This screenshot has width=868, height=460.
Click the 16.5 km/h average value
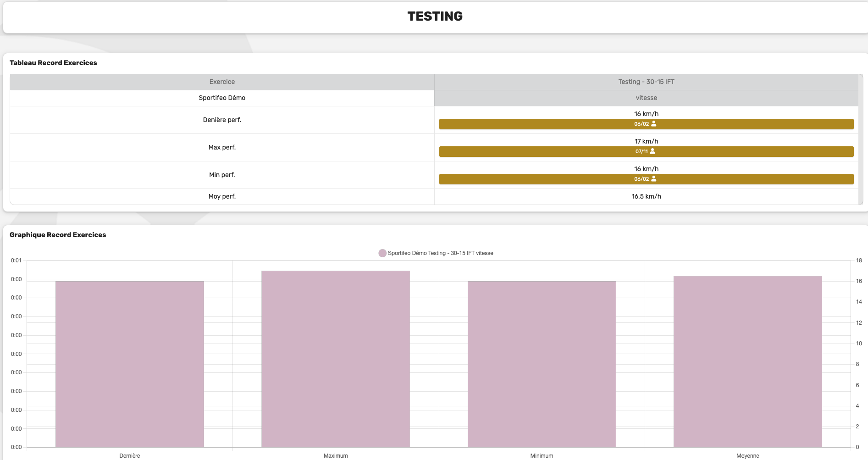pyautogui.click(x=646, y=196)
